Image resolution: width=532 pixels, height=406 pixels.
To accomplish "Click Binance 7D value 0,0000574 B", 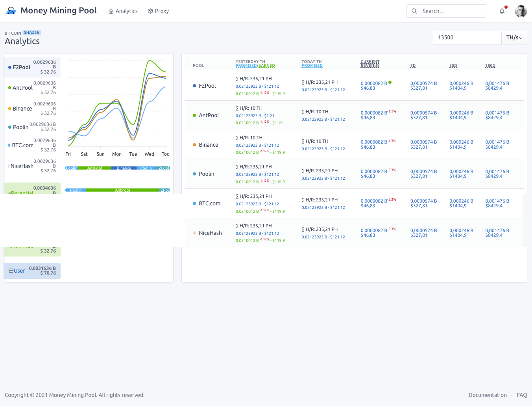I will pyautogui.click(x=423, y=142).
